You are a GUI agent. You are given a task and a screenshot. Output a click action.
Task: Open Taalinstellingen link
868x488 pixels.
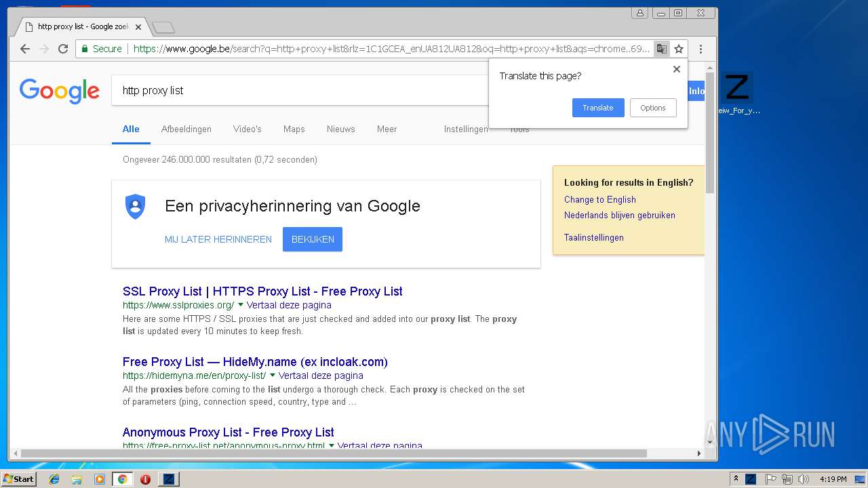pyautogui.click(x=594, y=237)
